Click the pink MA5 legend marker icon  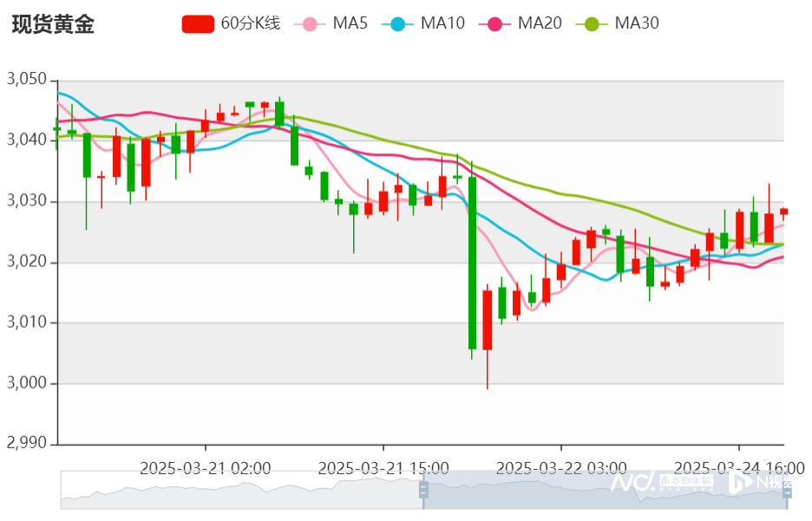[310, 23]
